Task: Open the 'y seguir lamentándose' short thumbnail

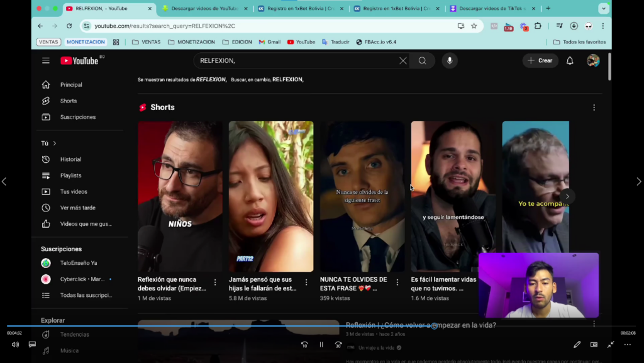Action: point(453,196)
